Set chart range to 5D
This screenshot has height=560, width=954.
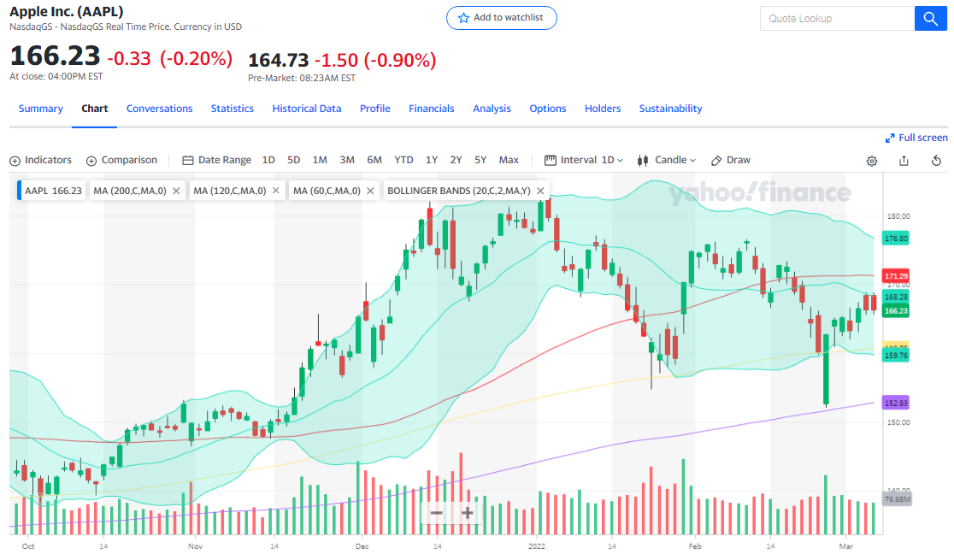click(x=294, y=160)
